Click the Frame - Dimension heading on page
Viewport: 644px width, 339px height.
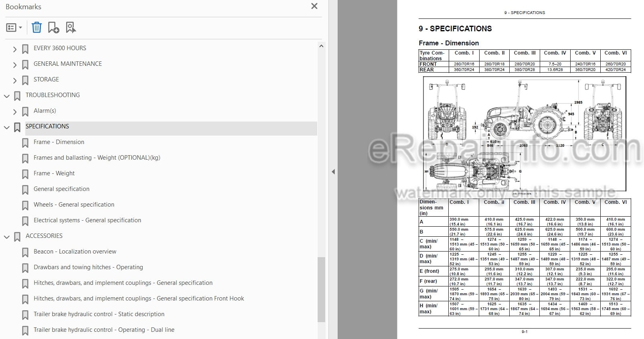[x=449, y=43]
